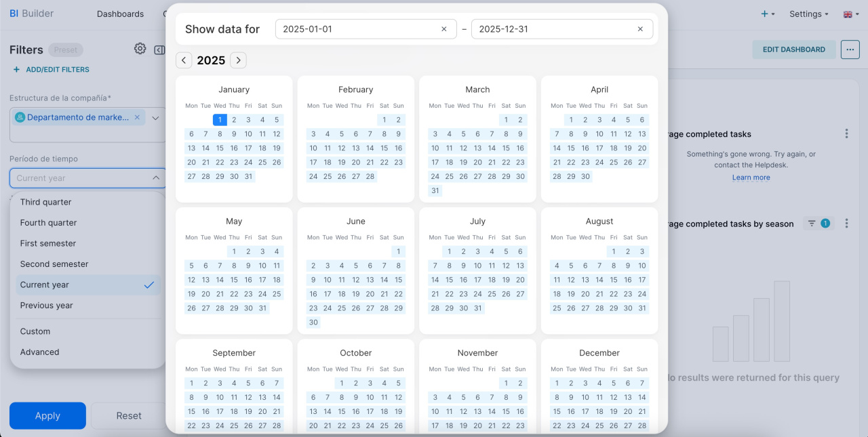Clear the end date 2025-12-31 field
Screen dimensions: 868x437
[x=640, y=29]
